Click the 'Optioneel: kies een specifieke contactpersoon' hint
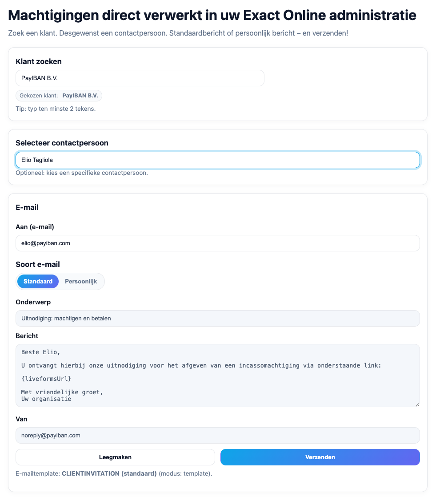This screenshot has height=501, width=448. (81, 173)
